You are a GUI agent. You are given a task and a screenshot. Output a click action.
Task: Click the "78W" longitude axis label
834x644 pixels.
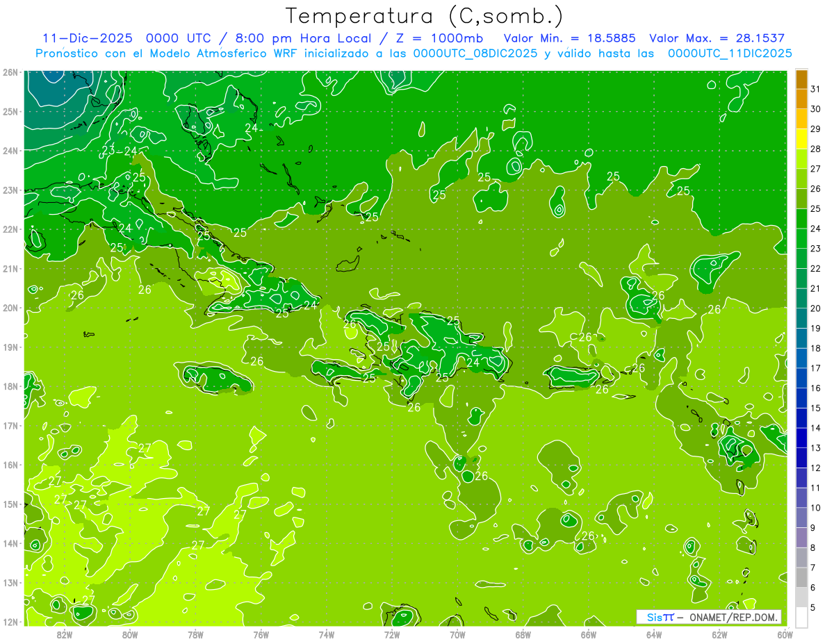tap(195, 634)
